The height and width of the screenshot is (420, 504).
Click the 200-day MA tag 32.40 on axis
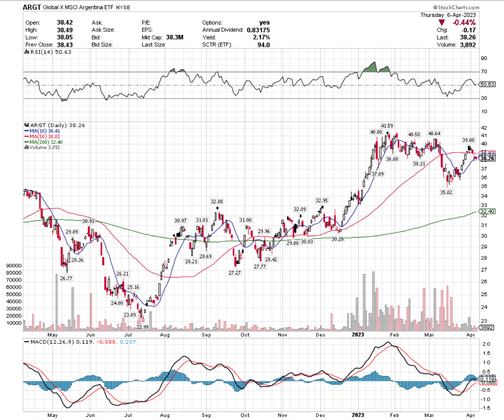(487, 211)
